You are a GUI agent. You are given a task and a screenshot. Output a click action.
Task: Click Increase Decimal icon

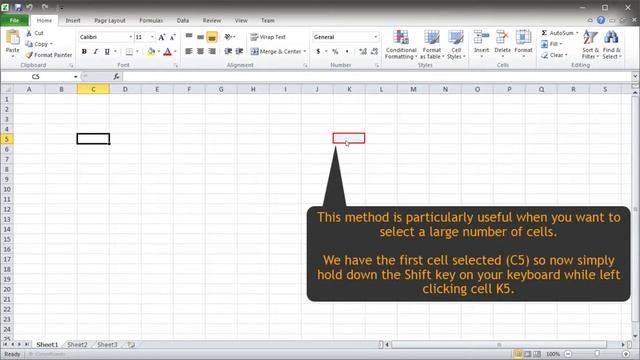(x=362, y=51)
